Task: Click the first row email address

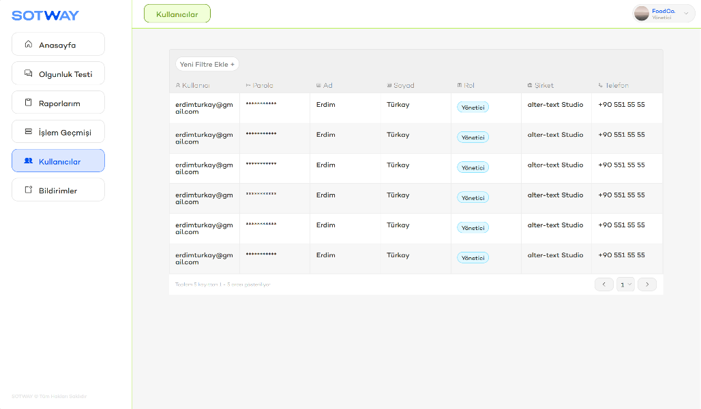Action: pyautogui.click(x=204, y=108)
